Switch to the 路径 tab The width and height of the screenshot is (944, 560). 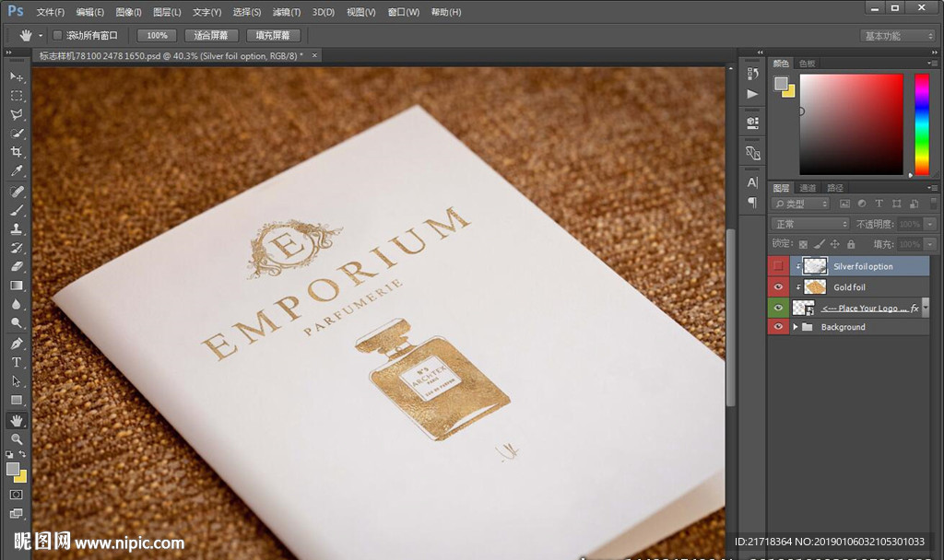(834, 188)
